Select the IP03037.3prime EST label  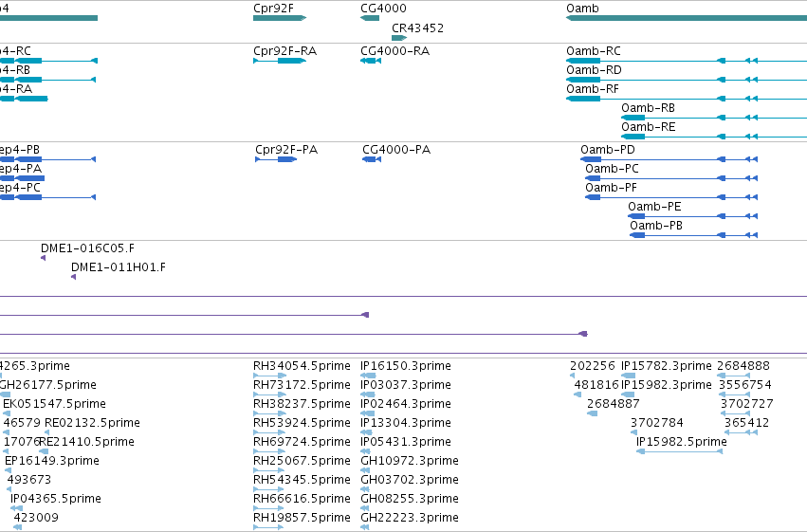pos(406,385)
